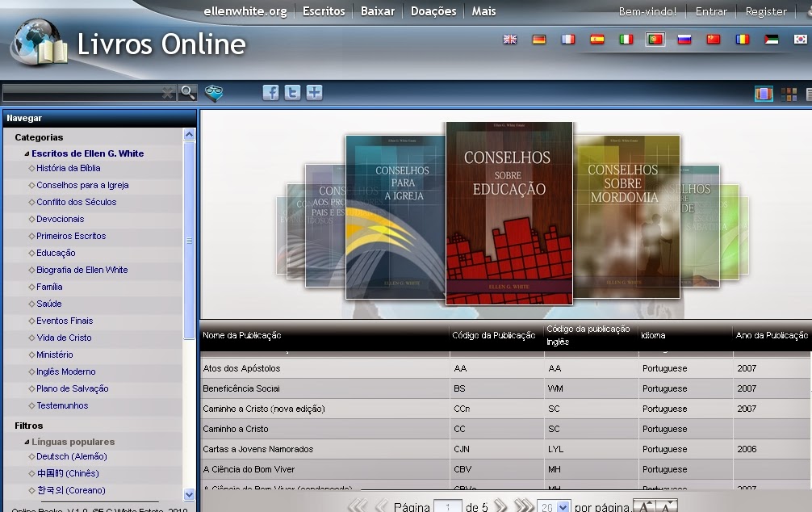Click the Entrar login link
The image size is (812, 512).
(x=711, y=11)
